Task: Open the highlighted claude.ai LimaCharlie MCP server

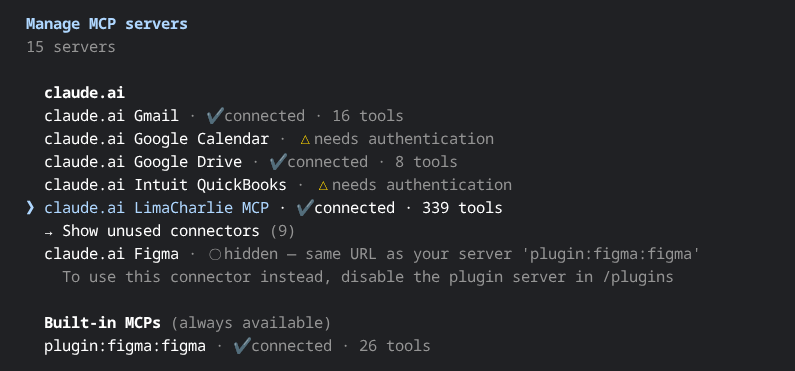Action: click(273, 208)
